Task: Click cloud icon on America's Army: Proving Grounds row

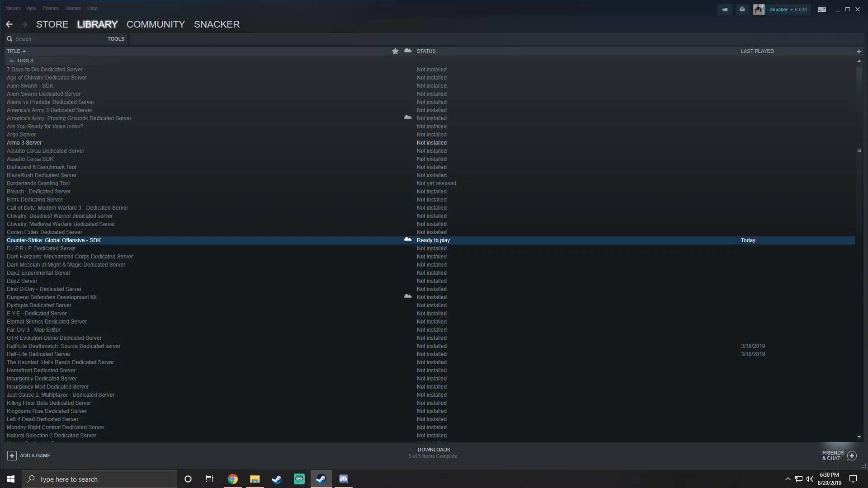Action: [408, 117]
